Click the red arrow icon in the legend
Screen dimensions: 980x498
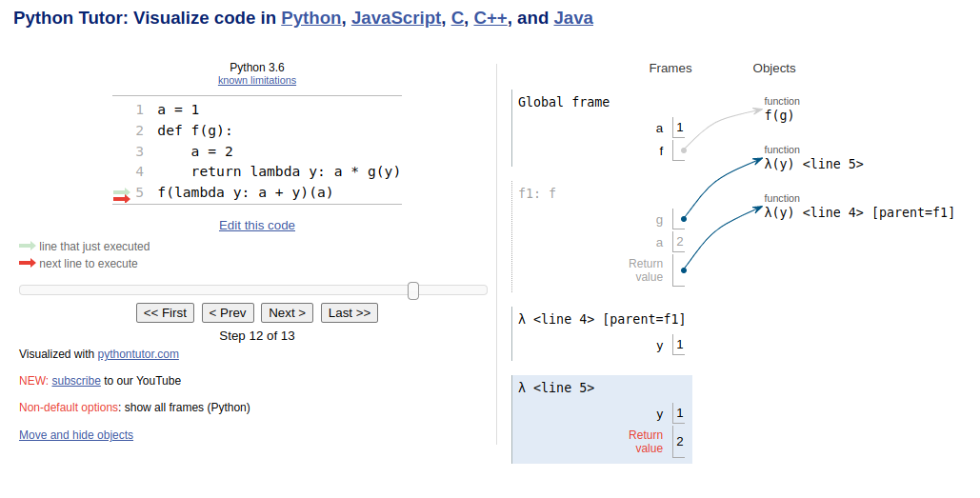click(27, 263)
